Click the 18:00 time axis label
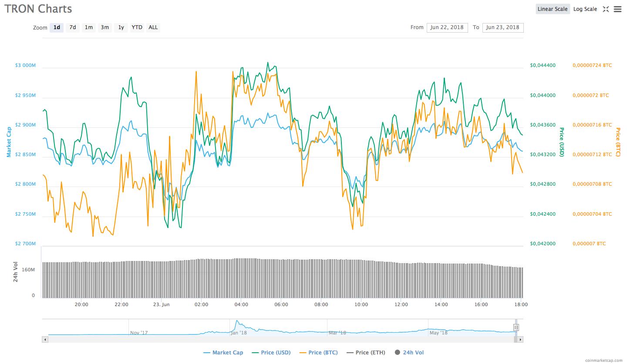The width and height of the screenshot is (627, 364). [521, 304]
